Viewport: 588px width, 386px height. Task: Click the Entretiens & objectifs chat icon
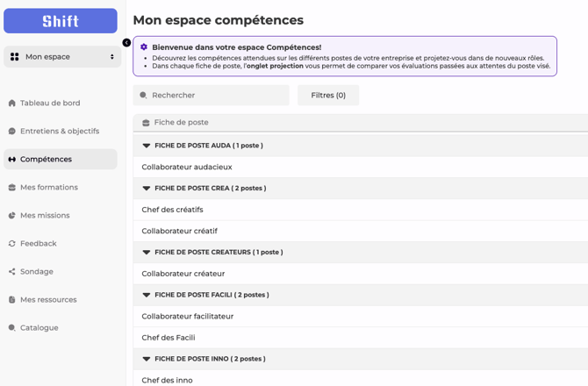pos(11,132)
